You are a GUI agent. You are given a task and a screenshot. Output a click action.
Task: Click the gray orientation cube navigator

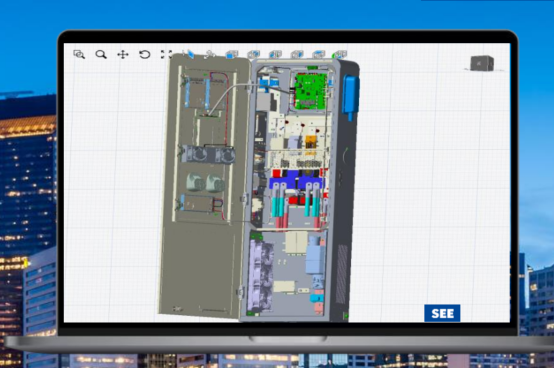pyautogui.click(x=482, y=63)
